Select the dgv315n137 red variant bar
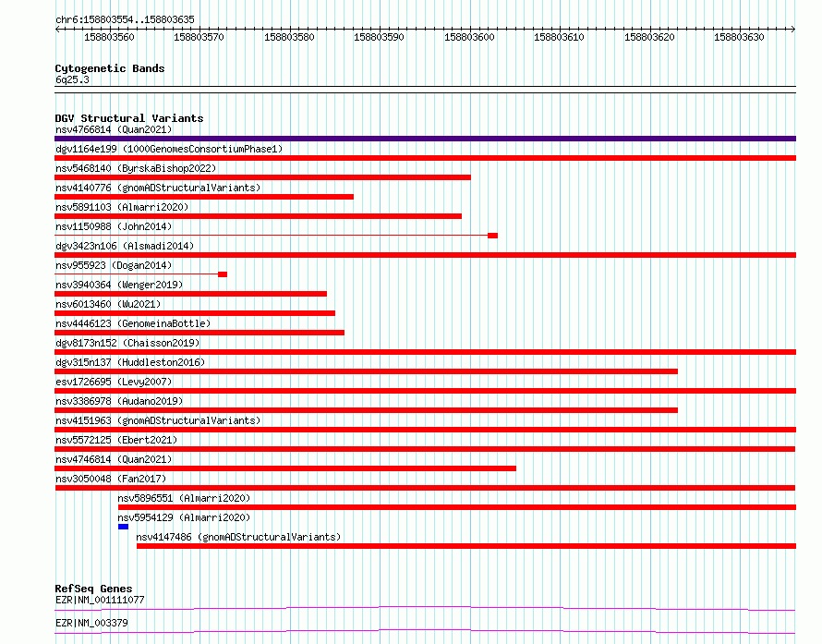This screenshot has width=822, height=644. 366,371
